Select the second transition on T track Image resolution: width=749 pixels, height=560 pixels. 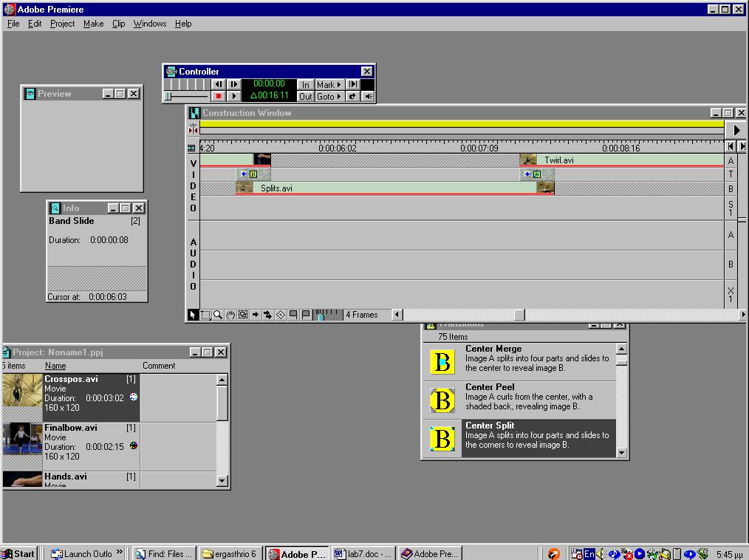click(x=537, y=174)
